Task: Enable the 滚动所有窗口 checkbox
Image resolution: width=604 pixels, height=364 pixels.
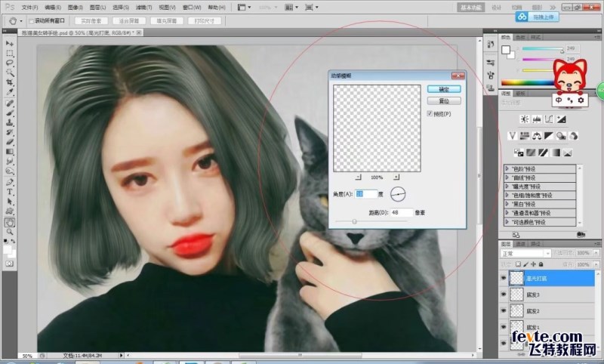Action: point(31,21)
